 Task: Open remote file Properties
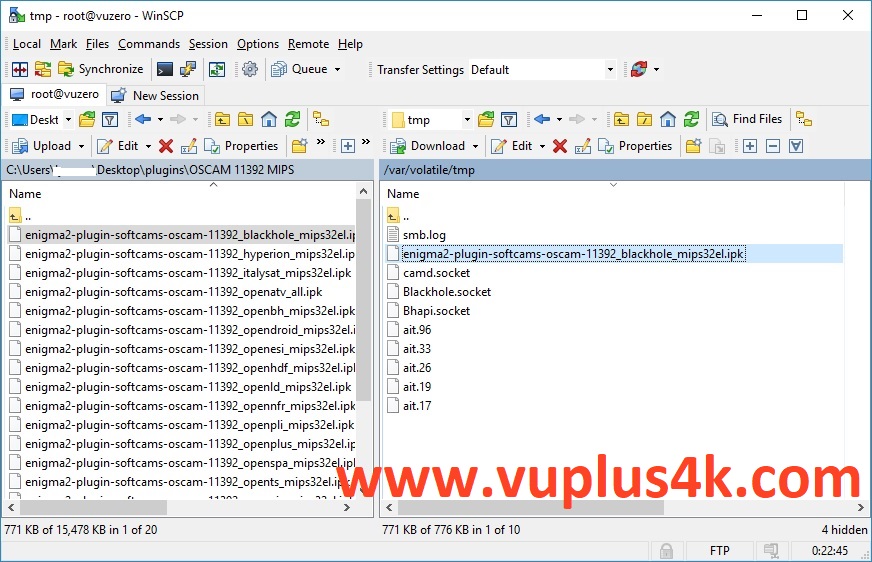click(x=635, y=146)
